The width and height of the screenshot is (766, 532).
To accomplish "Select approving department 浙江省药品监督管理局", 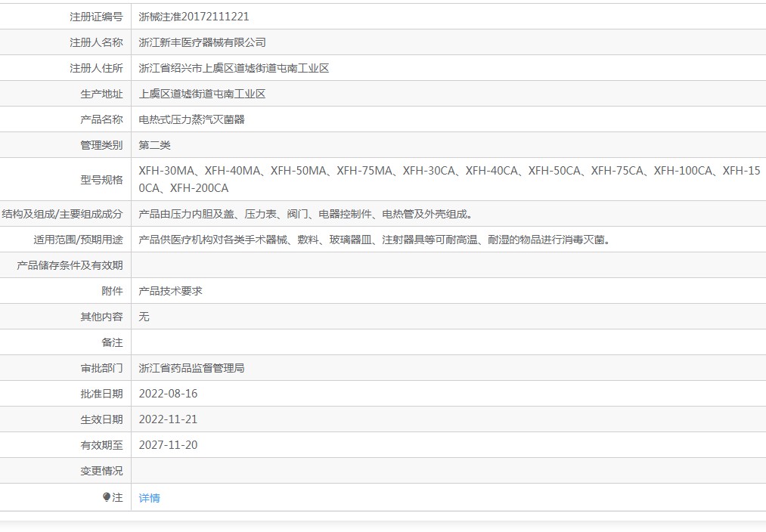I will click(191, 368).
